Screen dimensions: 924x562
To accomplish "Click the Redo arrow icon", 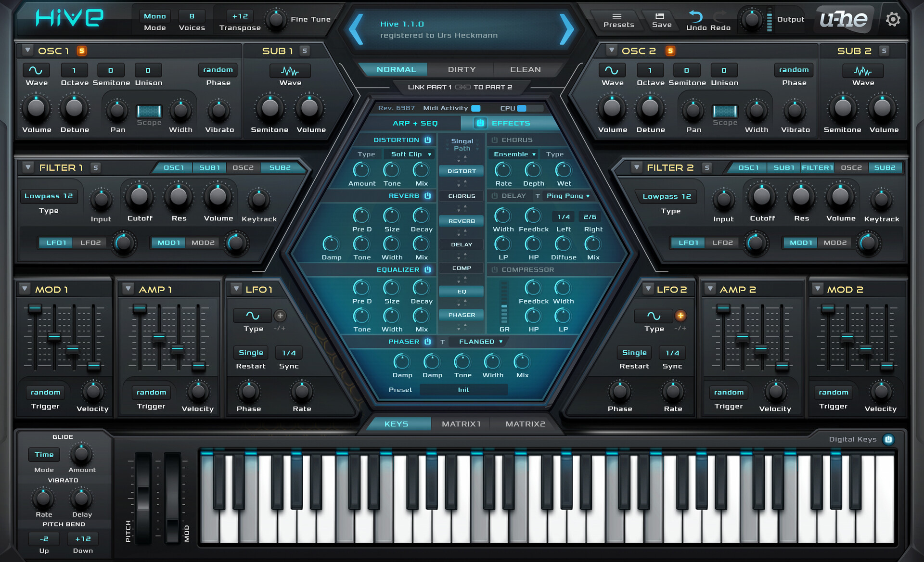I will coord(720,16).
